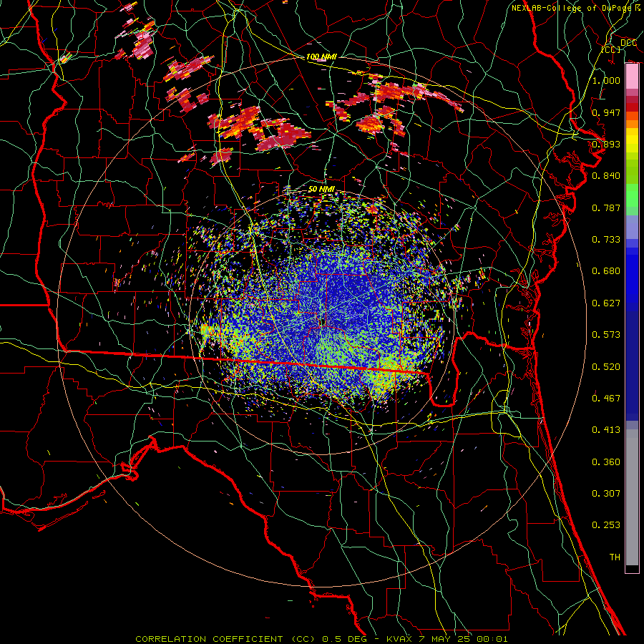Click the 0.413 scale value

[606, 429]
